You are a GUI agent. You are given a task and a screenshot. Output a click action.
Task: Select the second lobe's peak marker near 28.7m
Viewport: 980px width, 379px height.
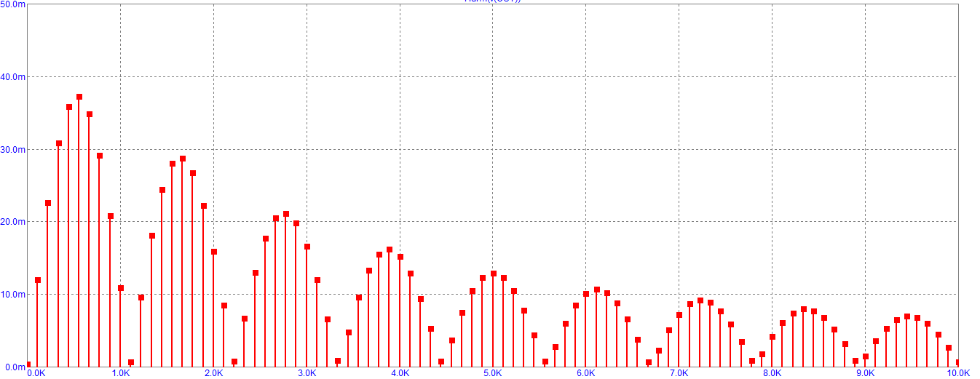[183, 159]
